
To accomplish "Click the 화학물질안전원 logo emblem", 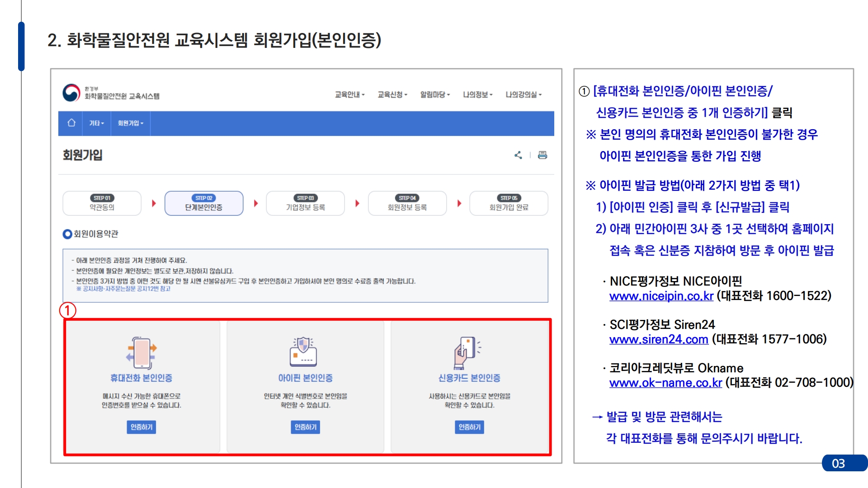I will pos(71,93).
